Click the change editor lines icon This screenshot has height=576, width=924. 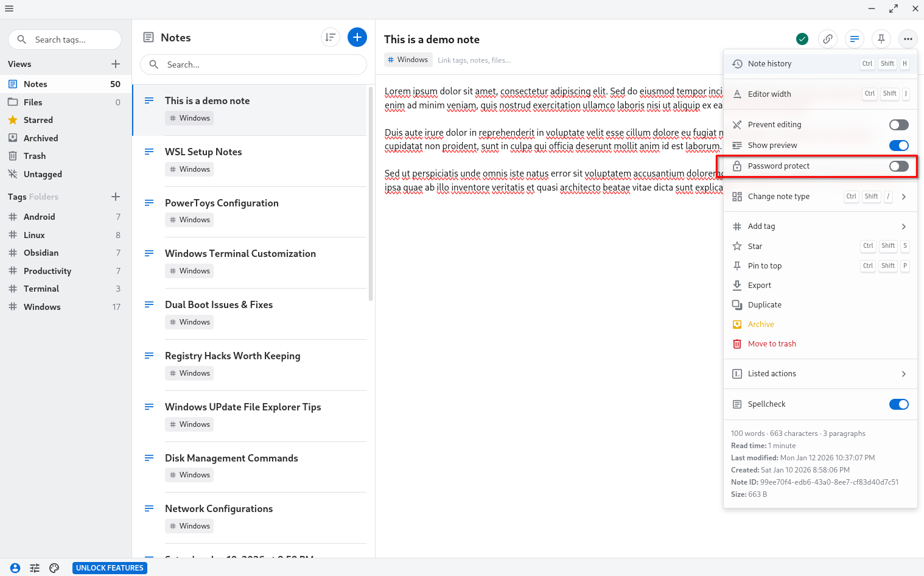pyautogui.click(x=855, y=39)
